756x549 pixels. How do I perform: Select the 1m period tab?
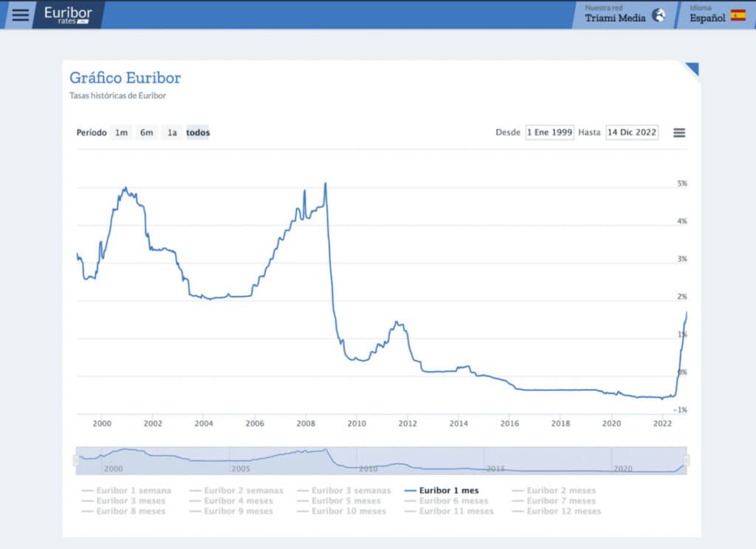[122, 133]
